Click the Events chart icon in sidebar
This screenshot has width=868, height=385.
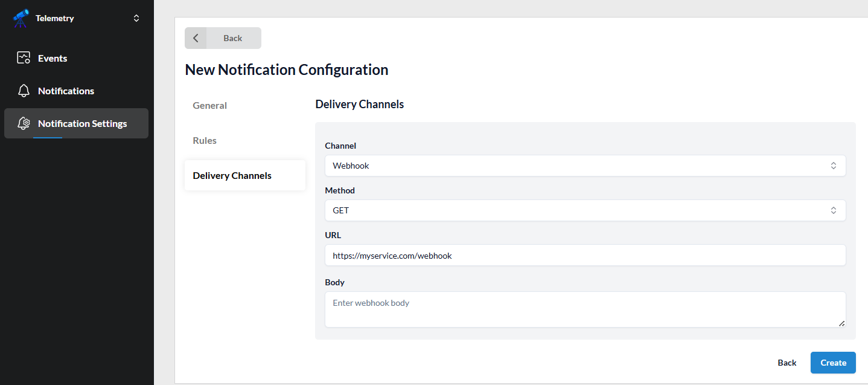click(24, 58)
